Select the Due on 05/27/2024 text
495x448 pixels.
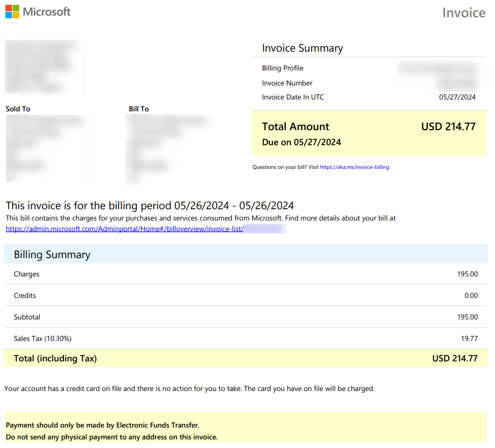pos(301,143)
